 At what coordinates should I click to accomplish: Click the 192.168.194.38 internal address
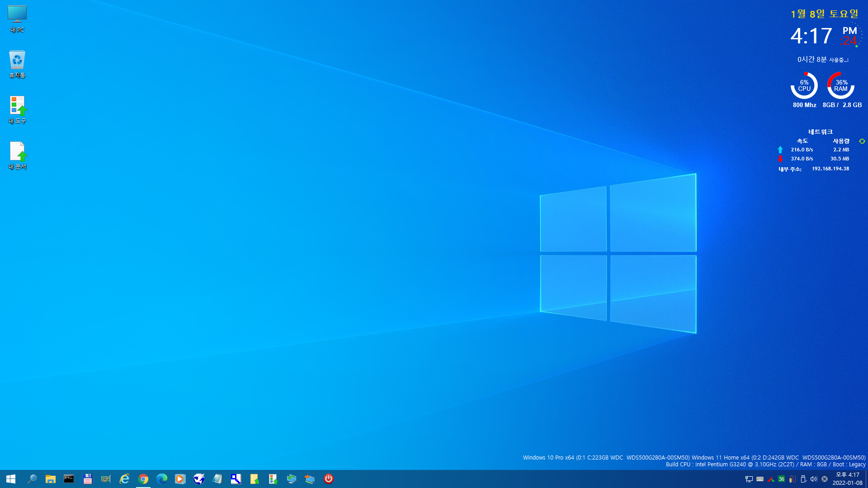coord(830,169)
